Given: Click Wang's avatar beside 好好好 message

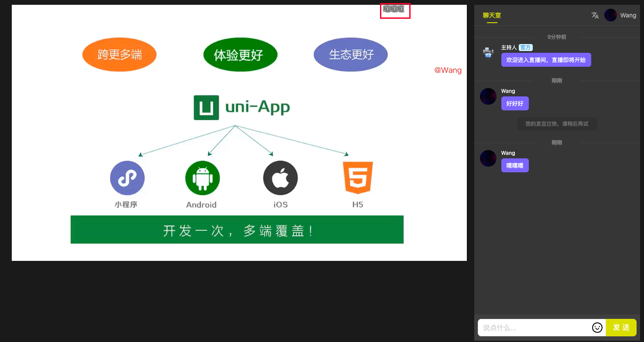Looking at the screenshot, I should (488, 96).
